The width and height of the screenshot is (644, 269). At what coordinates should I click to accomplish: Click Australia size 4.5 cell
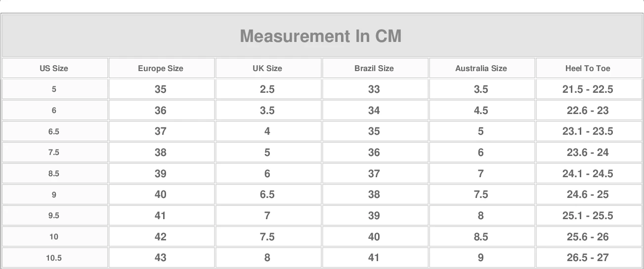coord(481,111)
